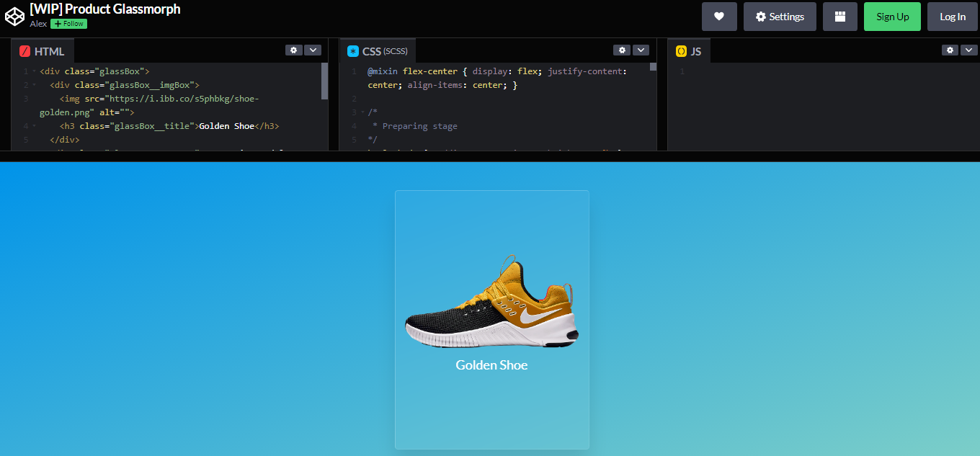The image size is (980, 456).
Task: Collapse the HTML editor panel
Action: tap(313, 50)
